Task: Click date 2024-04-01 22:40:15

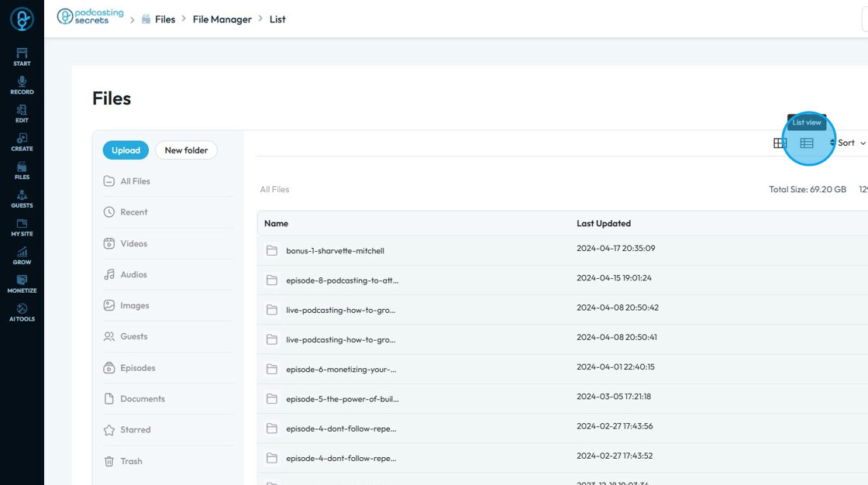Action: (615, 367)
